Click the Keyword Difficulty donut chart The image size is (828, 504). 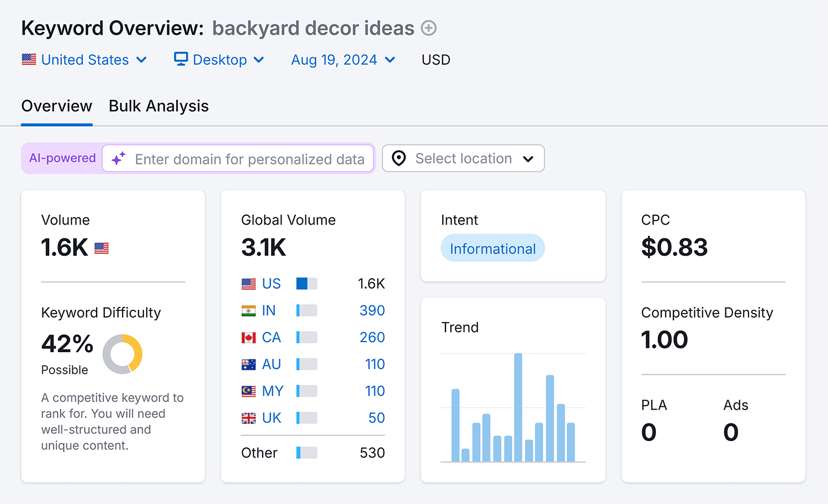click(123, 354)
